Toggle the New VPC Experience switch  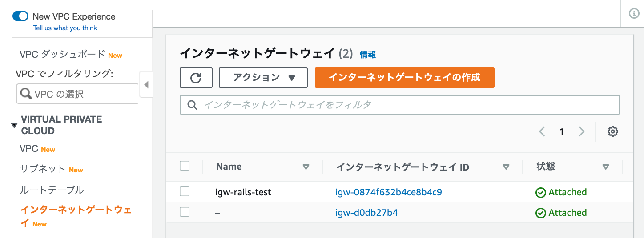[x=20, y=16]
